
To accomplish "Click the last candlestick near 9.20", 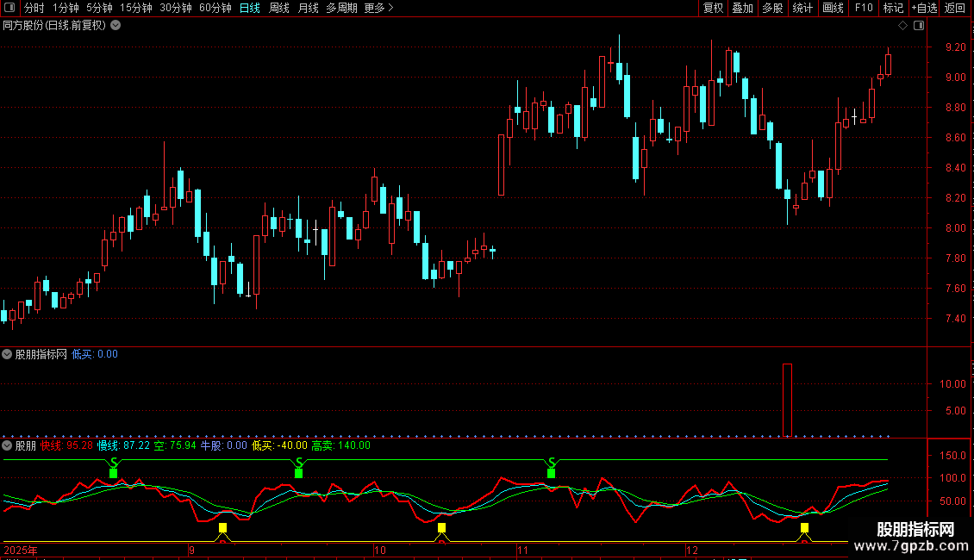I will click(889, 64).
